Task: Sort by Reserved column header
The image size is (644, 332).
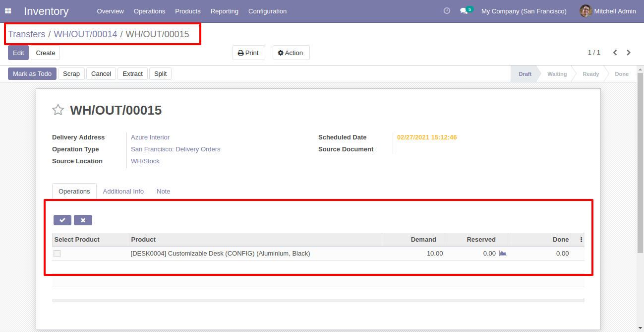Action: (x=476, y=240)
